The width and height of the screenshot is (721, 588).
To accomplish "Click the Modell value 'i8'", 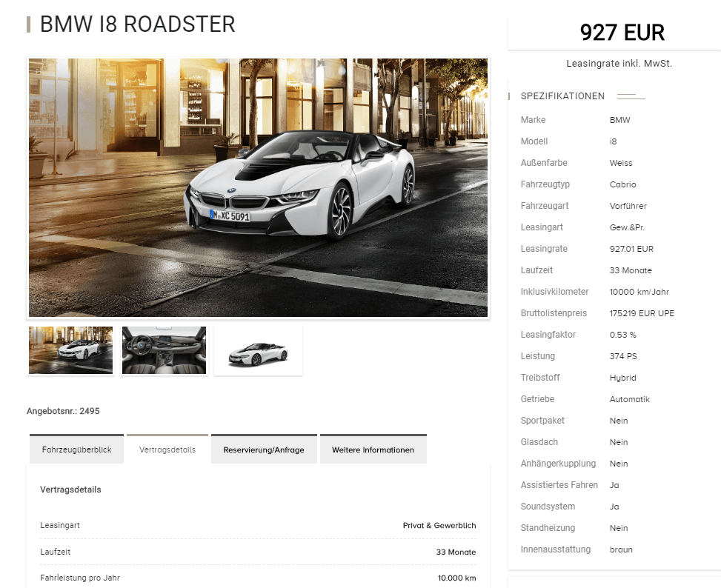I will (613, 141).
